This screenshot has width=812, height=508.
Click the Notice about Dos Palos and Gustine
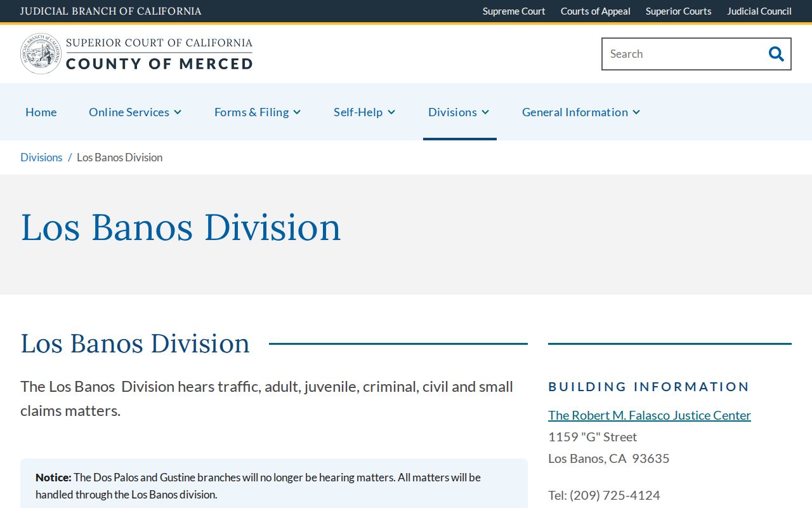274,486
